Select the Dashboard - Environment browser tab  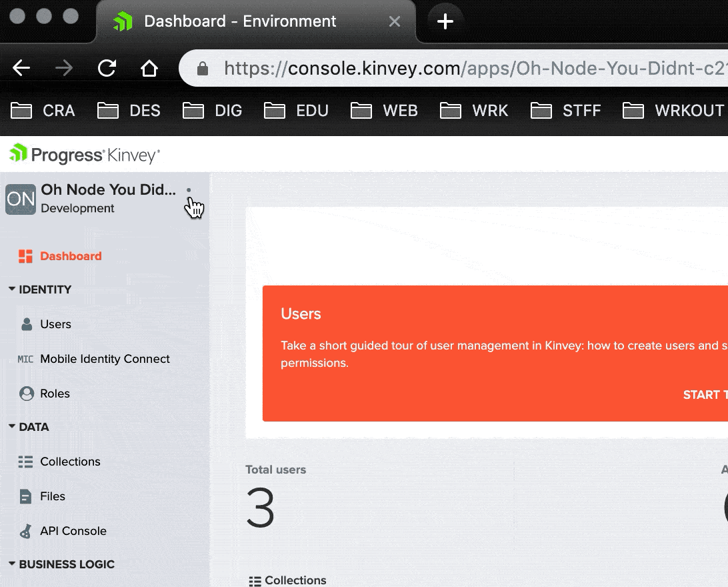tap(240, 21)
